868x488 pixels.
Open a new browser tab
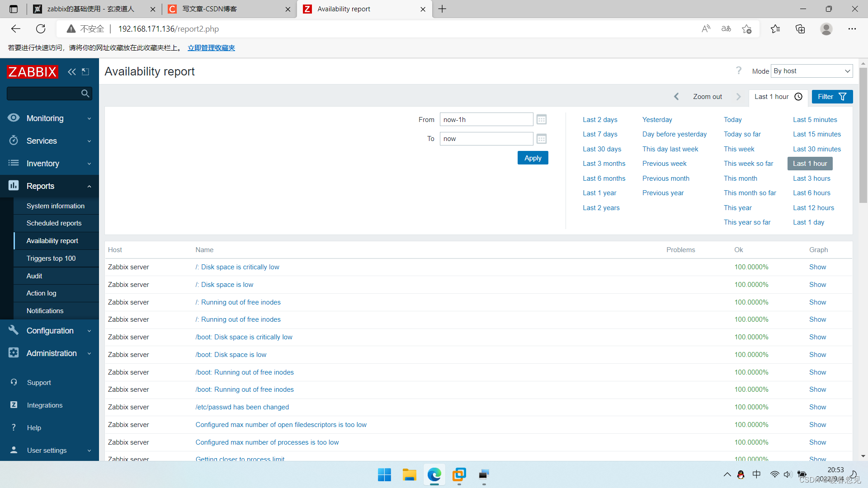442,9
